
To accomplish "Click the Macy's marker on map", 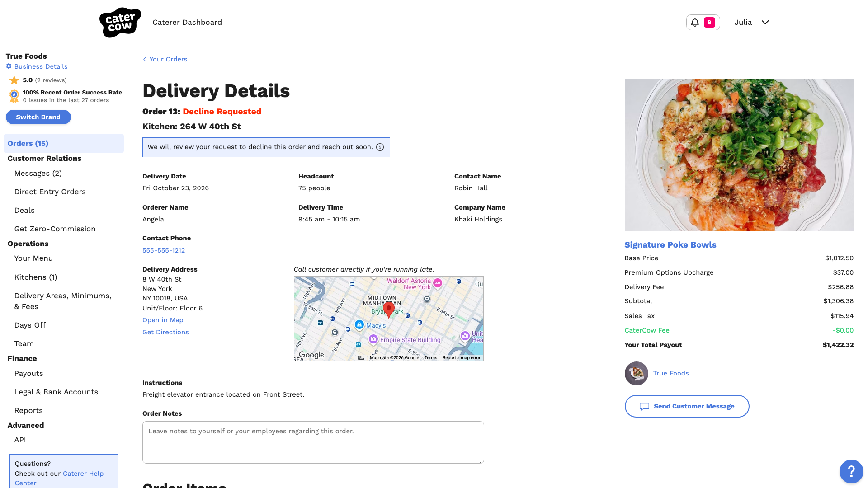I will (x=359, y=324).
